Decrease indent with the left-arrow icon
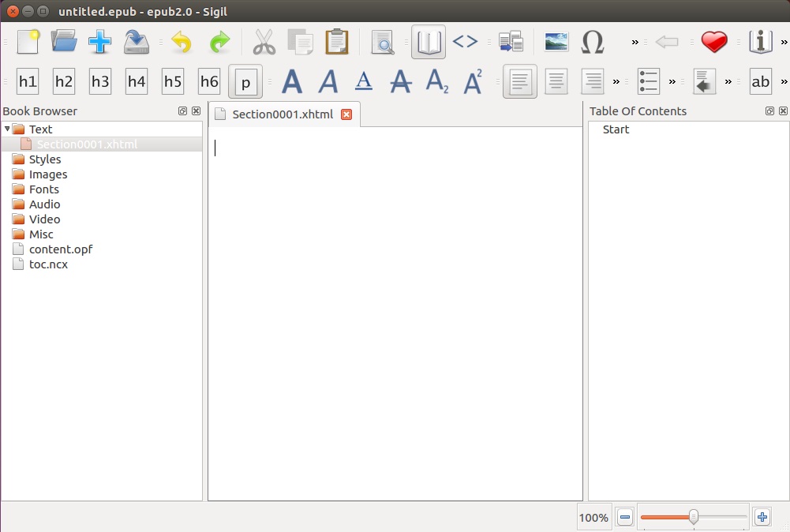790x532 pixels. (x=704, y=81)
